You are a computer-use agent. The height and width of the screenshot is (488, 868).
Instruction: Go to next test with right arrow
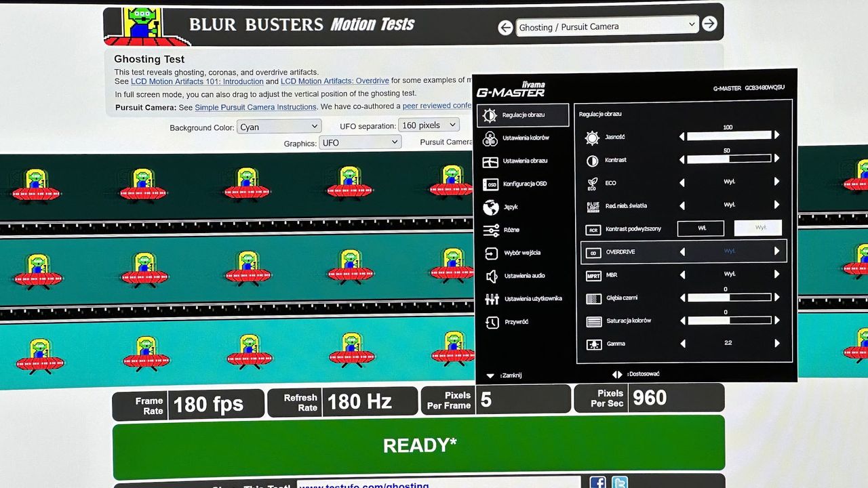click(x=709, y=24)
